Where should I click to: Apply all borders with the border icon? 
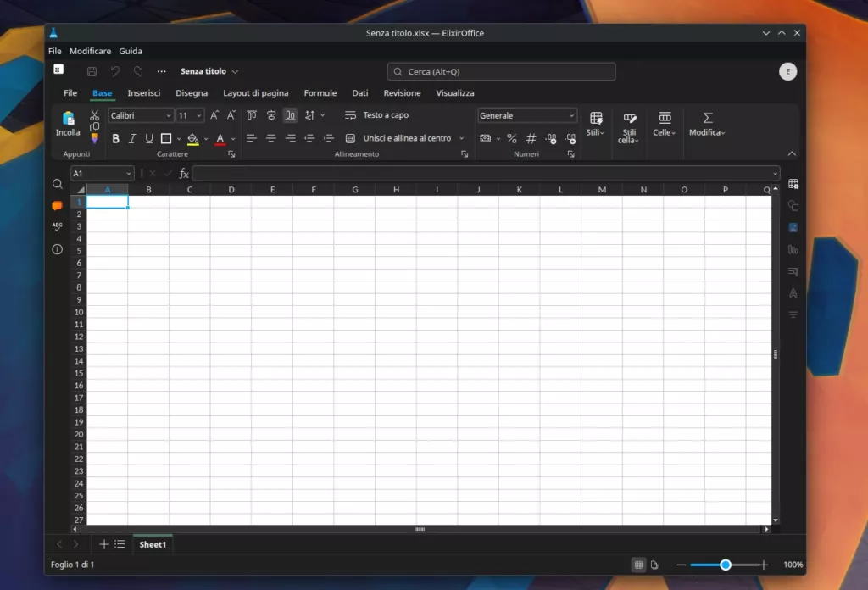tap(166, 138)
